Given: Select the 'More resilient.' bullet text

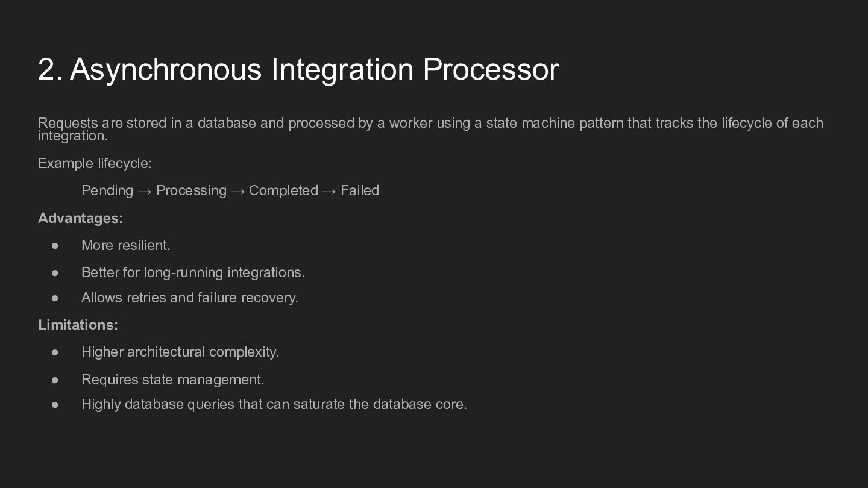Looking at the screenshot, I should click(x=126, y=245).
